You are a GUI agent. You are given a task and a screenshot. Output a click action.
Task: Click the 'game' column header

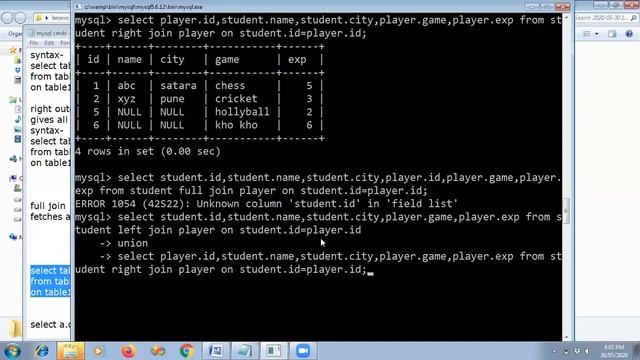coord(227,60)
